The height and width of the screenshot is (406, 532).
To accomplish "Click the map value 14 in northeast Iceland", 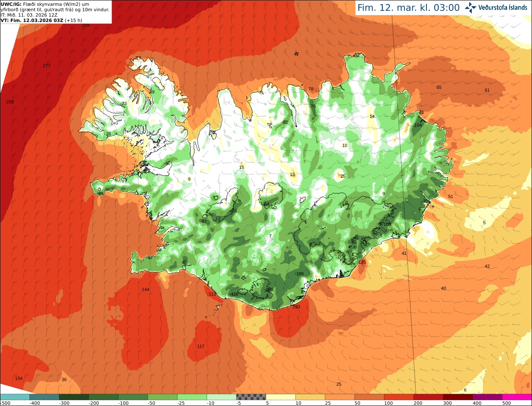I will pyautogui.click(x=372, y=116).
